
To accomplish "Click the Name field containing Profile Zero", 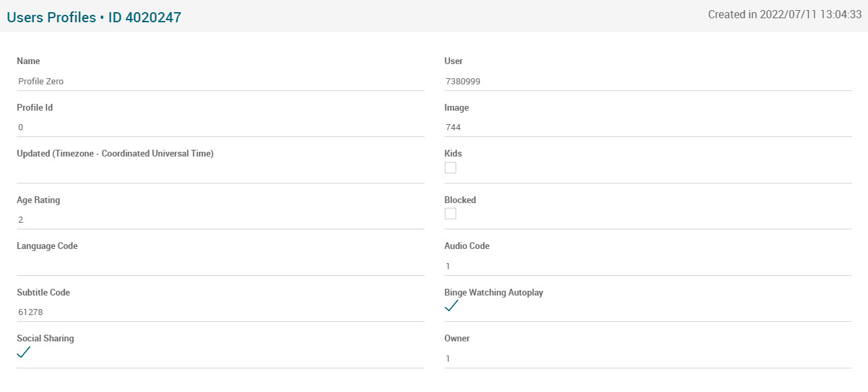I will 220,81.
